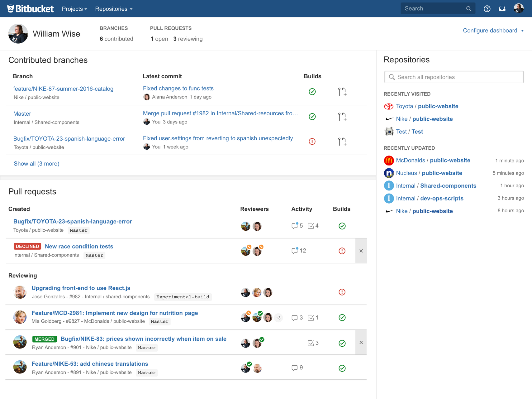Click the Bitbucket logo
Screen dimensions: 532x399
[30, 8]
